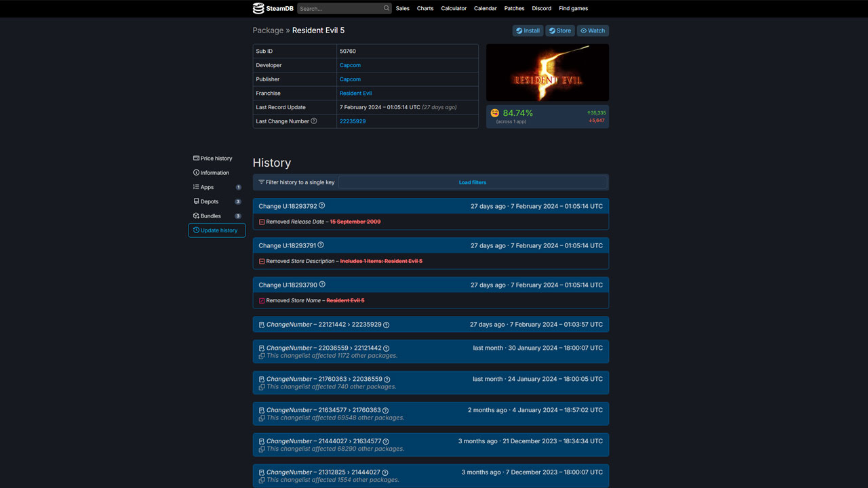Open the Charts menu item
Viewport: 868px width, 488px height.
coord(425,8)
